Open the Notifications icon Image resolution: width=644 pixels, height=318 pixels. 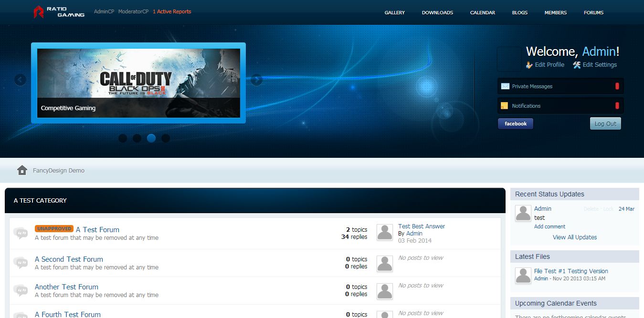(505, 106)
